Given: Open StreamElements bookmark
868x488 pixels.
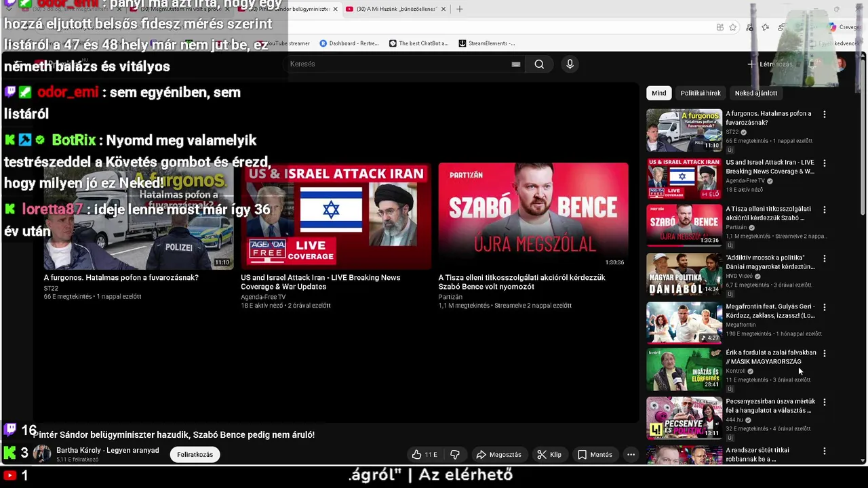Looking at the screenshot, I should [487, 43].
